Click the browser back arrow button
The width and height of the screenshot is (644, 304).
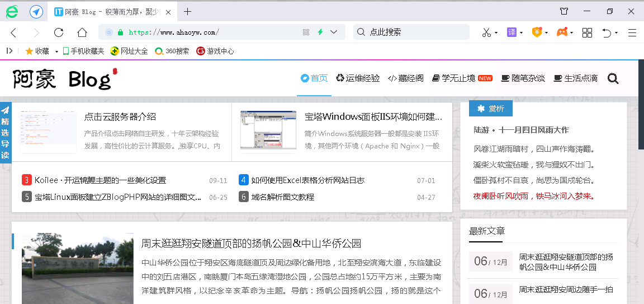click(14, 32)
